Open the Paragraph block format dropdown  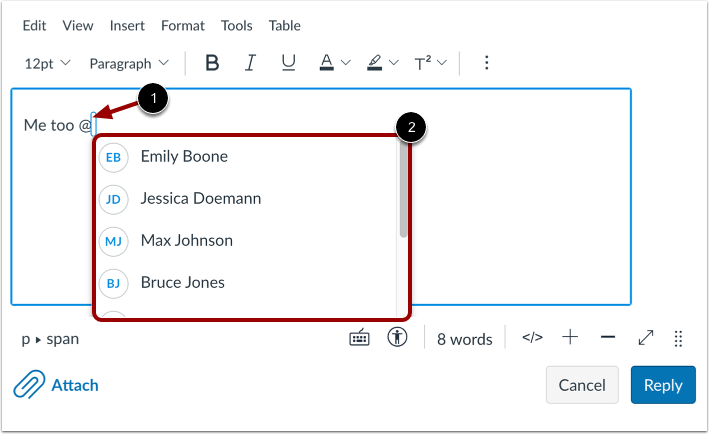tap(129, 63)
